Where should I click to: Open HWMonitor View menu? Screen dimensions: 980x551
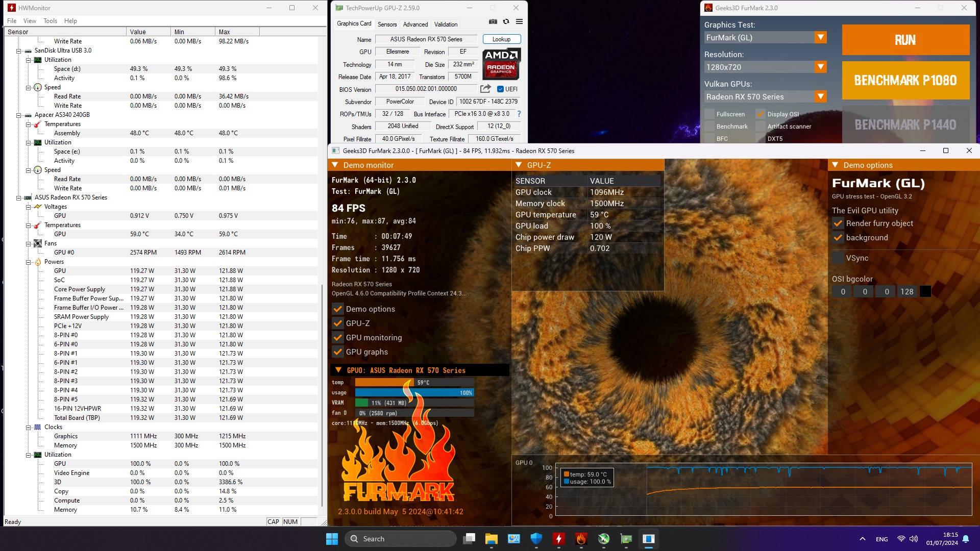point(30,21)
